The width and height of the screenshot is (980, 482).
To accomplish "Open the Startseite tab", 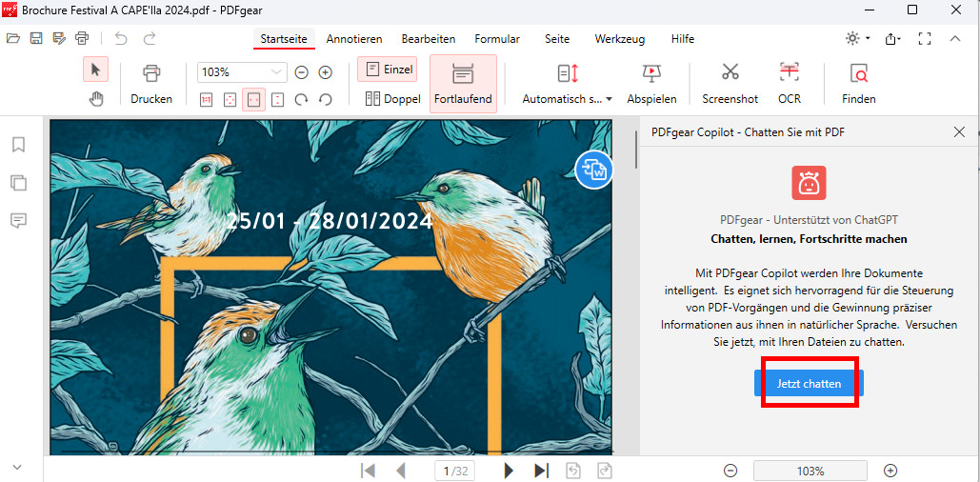I will pyautogui.click(x=284, y=39).
